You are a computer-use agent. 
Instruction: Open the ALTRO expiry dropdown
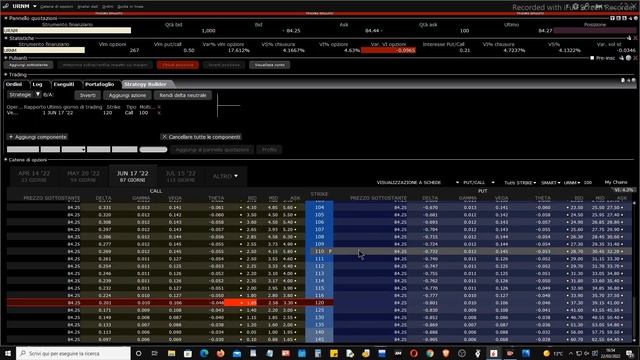[x=225, y=176]
